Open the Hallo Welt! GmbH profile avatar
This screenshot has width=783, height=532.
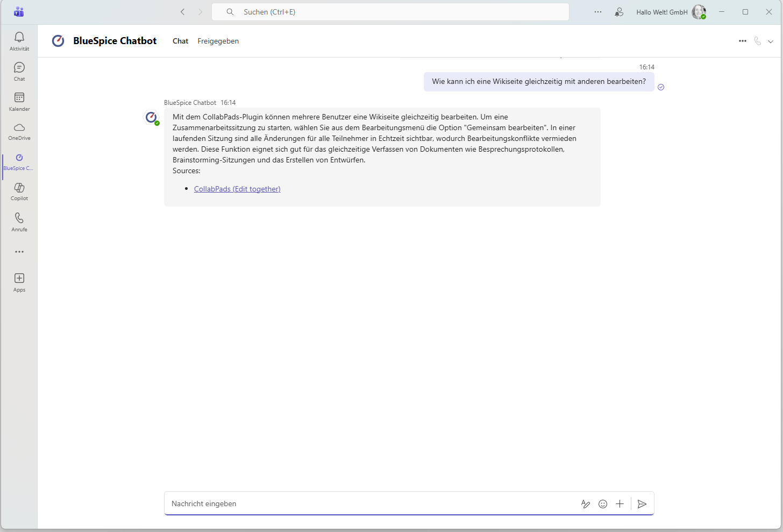(699, 12)
